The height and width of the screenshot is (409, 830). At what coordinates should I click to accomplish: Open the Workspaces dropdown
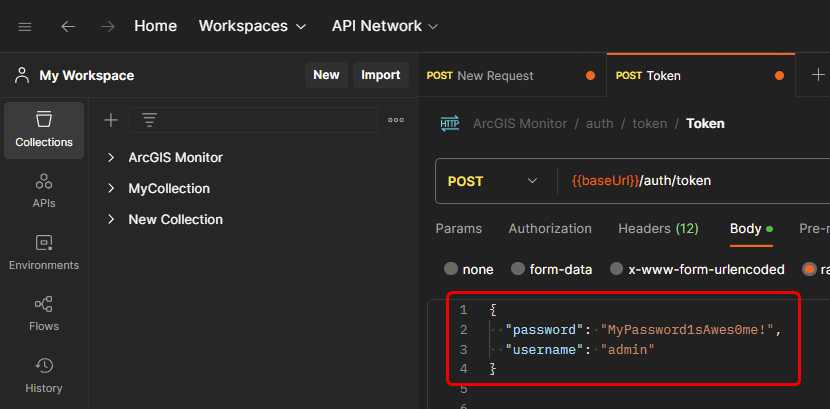click(252, 26)
